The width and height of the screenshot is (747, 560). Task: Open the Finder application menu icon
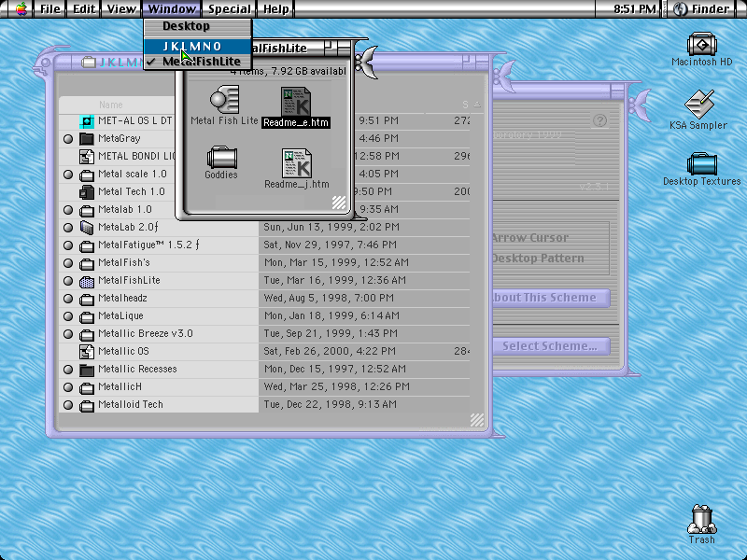click(682, 8)
